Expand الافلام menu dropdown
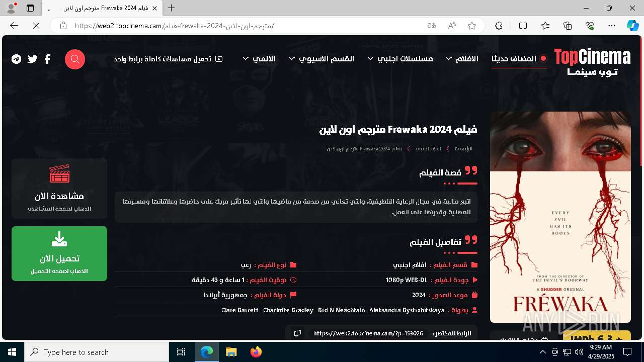The width and height of the screenshot is (644, 362). pyautogui.click(x=462, y=59)
